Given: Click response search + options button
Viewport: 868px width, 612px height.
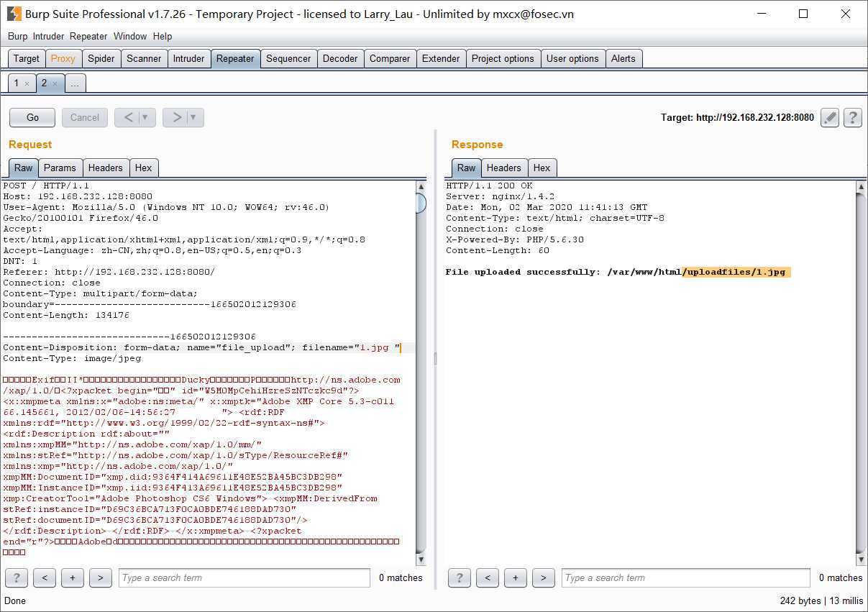Looking at the screenshot, I should (516, 577).
